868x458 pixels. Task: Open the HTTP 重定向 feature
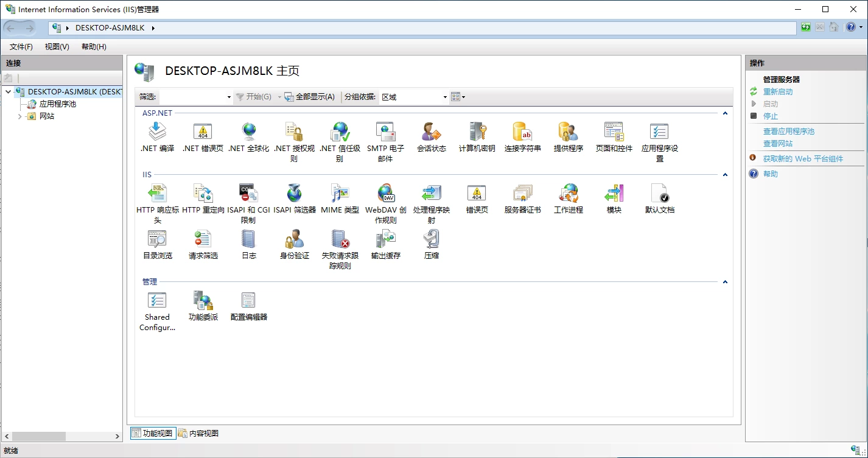click(203, 199)
